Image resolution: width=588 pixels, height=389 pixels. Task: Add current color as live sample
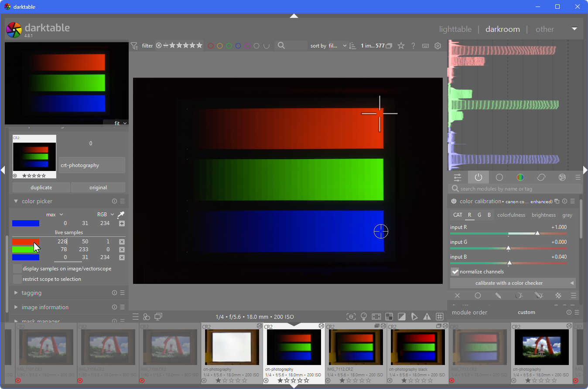(x=122, y=223)
